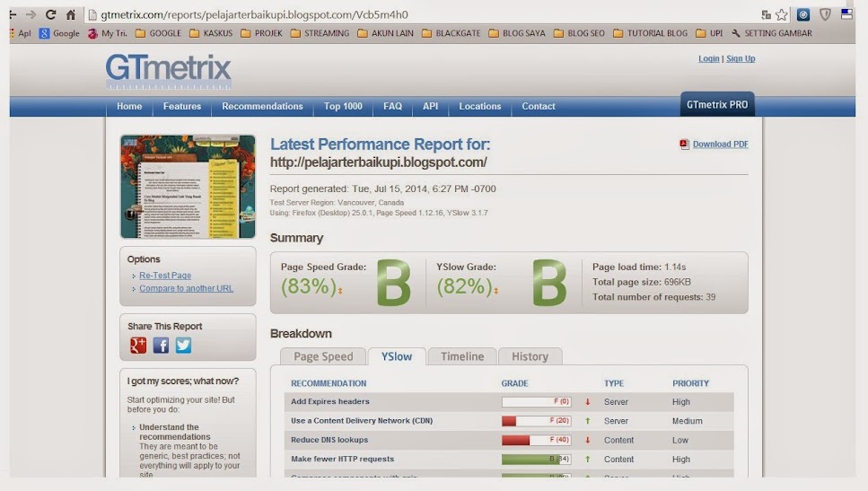Click the F (0) grade bar
The width and height of the screenshot is (868, 491).
[x=536, y=402]
